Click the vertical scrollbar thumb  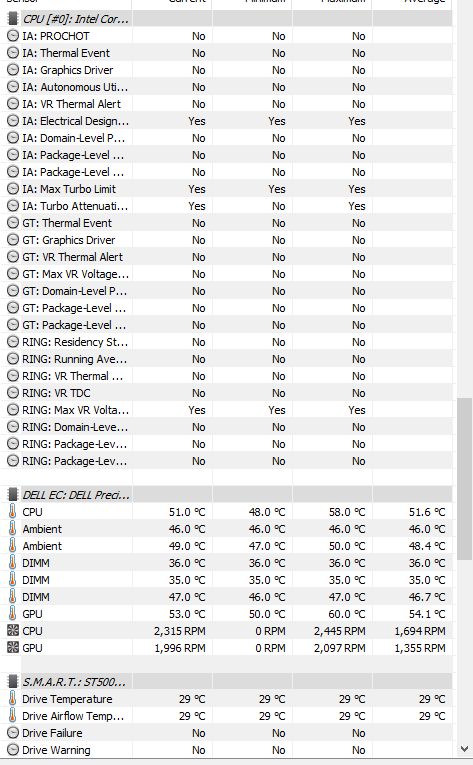pos(465,479)
